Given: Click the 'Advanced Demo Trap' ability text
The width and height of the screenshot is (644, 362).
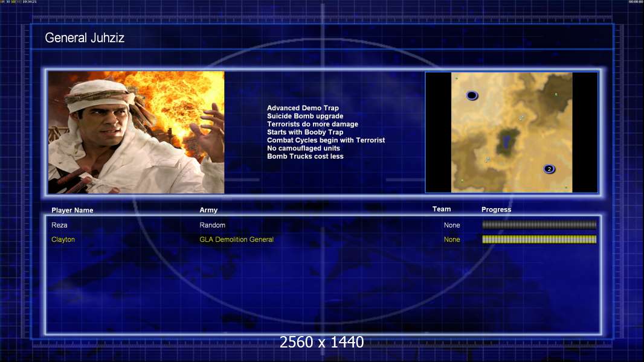Looking at the screenshot, I should 303,108.
